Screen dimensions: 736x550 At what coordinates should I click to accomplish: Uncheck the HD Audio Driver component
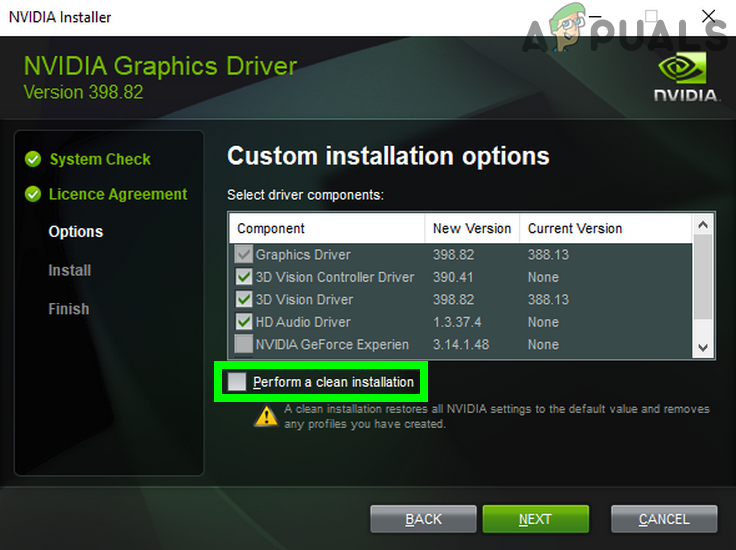244,322
